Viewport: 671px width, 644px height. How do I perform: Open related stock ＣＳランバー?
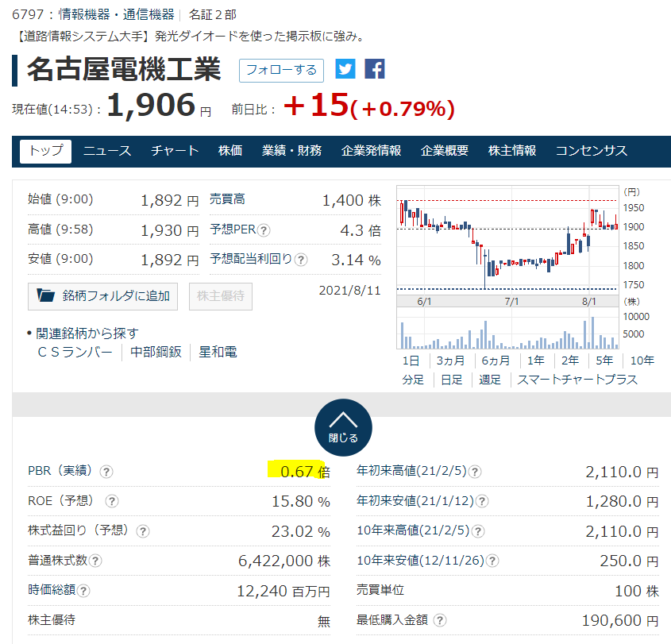coord(75,352)
